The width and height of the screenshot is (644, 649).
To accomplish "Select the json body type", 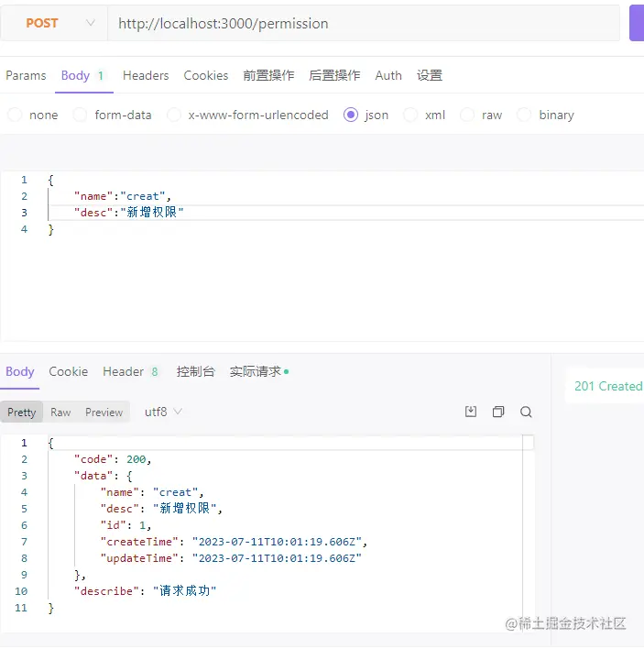I will pyautogui.click(x=366, y=115).
